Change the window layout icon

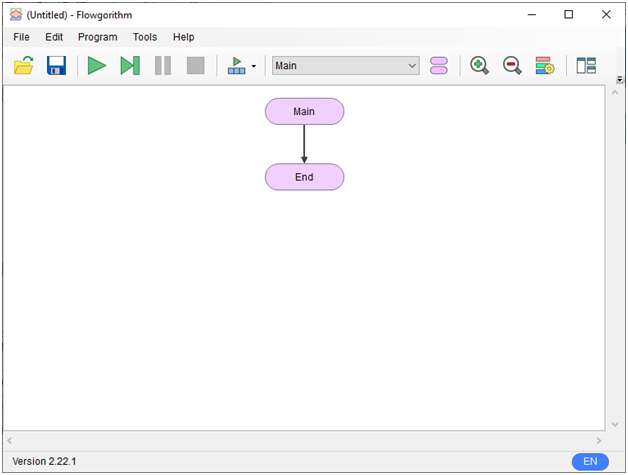click(x=586, y=65)
